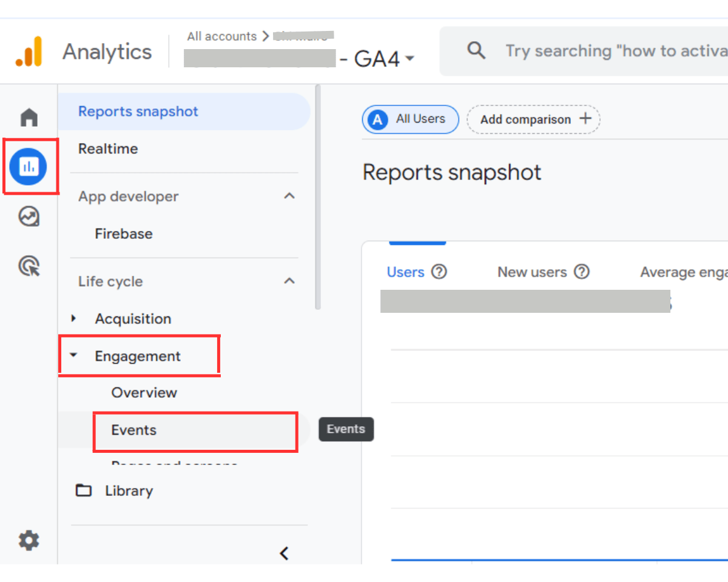Click the search magnifier icon
The image size is (728, 582).
coord(476,50)
